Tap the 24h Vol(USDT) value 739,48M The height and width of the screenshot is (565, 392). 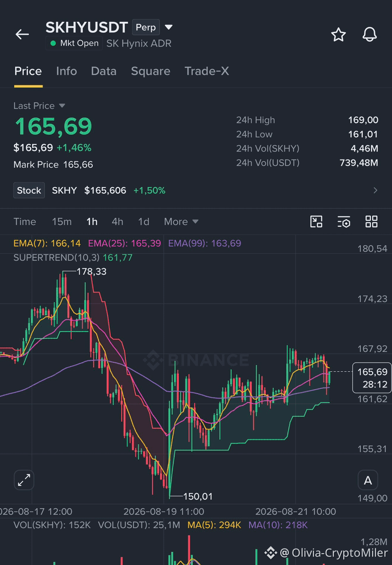coord(359,163)
